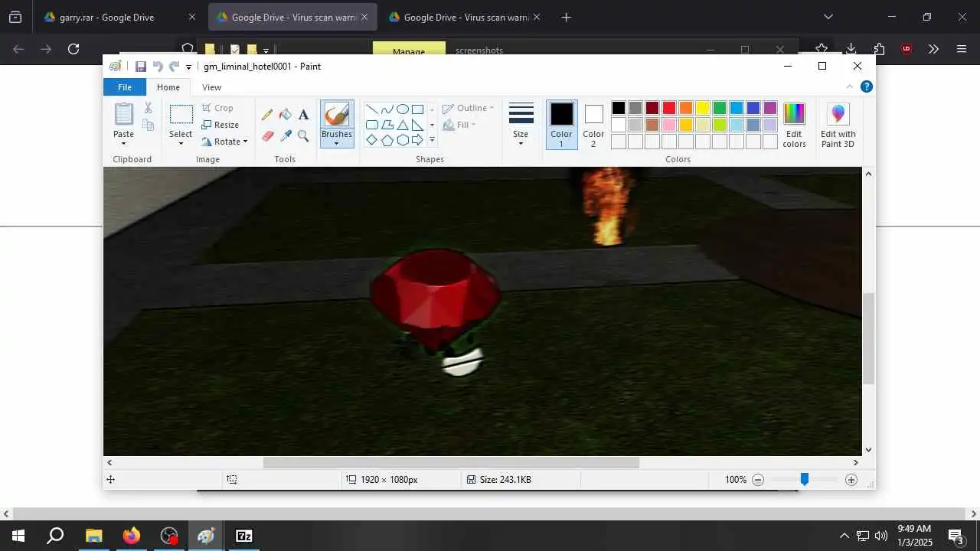Image resolution: width=980 pixels, height=551 pixels.
Task: Click the vertical scrollbar down arrow in Paint
Action: click(x=868, y=450)
